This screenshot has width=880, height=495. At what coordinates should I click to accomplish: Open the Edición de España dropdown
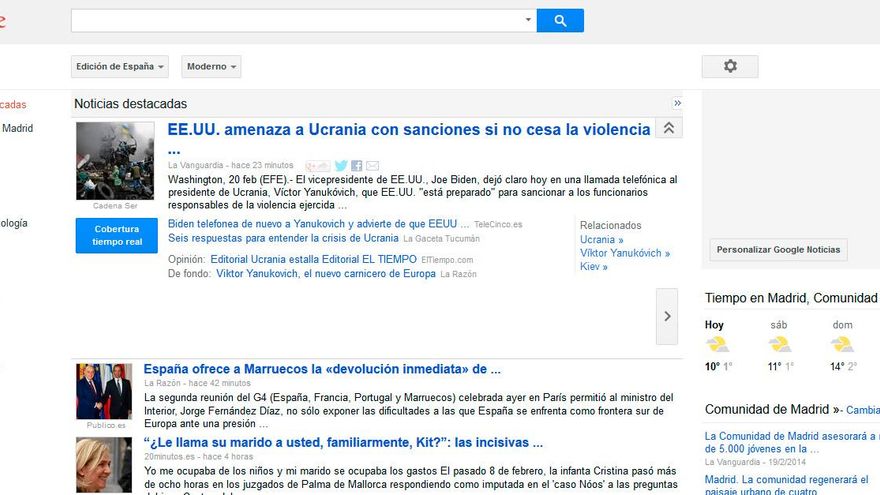pos(120,67)
